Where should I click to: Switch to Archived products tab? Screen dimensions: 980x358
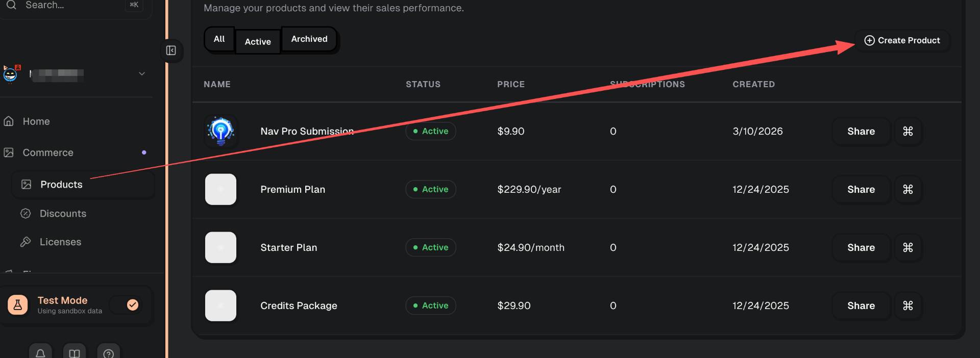pyautogui.click(x=309, y=39)
